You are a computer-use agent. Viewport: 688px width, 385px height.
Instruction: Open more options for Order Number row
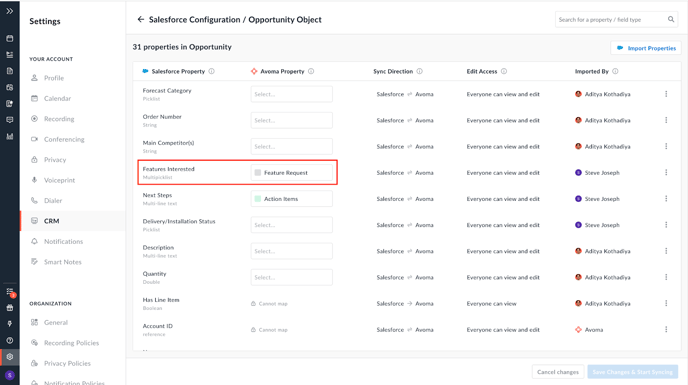click(666, 120)
